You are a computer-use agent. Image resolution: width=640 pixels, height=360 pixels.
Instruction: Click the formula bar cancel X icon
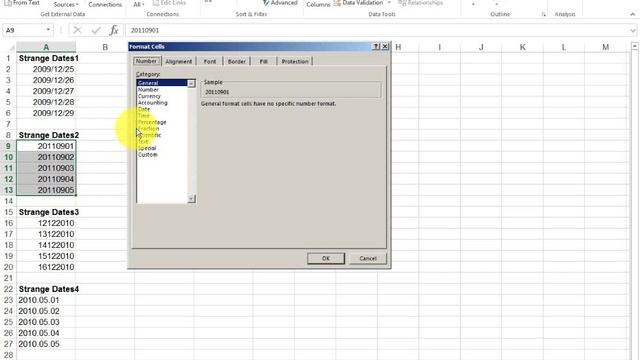[x=77, y=30]
